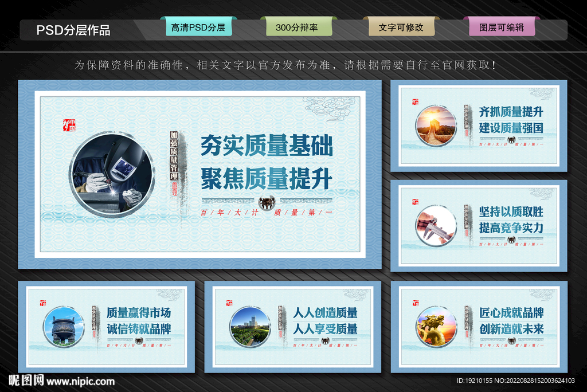Viewport: 587px width, 392px height.
Task: Click the slogan 坚持以质取胜
Action: [x=511, y=212]
